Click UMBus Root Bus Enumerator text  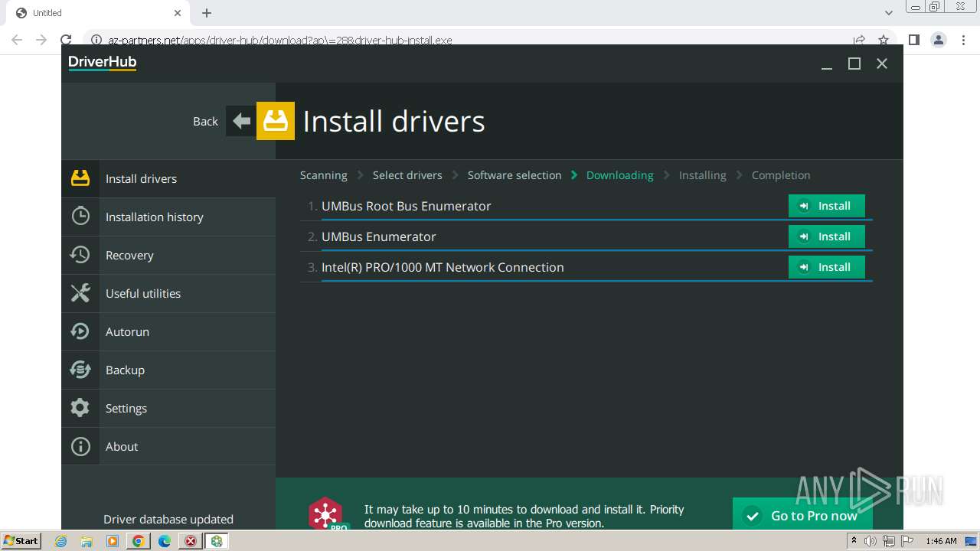coord(406,206)
